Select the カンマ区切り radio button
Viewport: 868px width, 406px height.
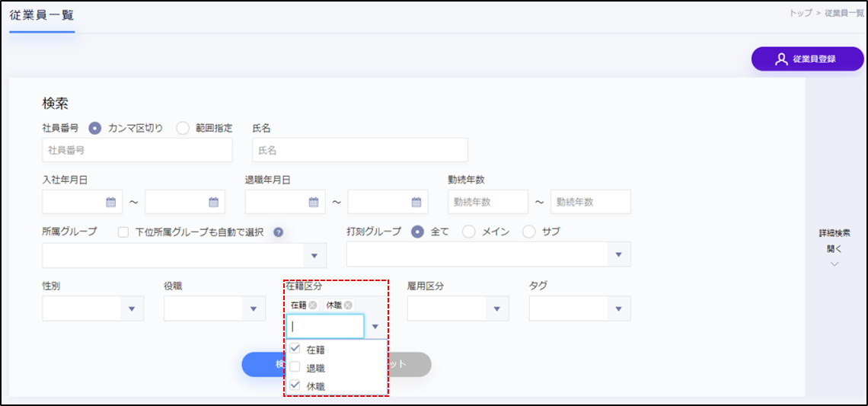point(95,128)
